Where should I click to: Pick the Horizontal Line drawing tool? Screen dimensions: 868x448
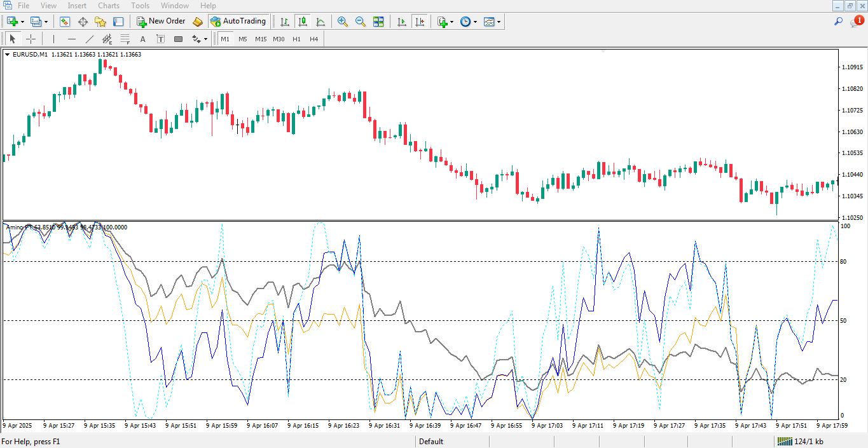point(72,39)
